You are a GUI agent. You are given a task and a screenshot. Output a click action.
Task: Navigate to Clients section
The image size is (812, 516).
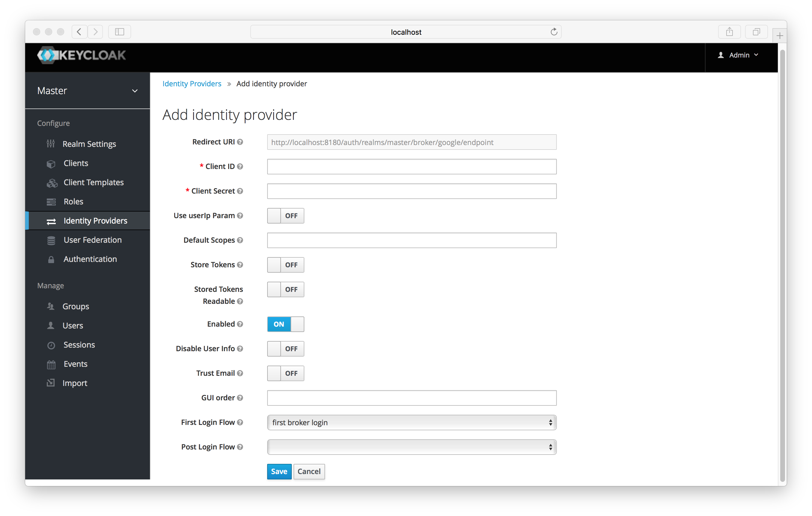pyautogui.click(x=76, y=163)
